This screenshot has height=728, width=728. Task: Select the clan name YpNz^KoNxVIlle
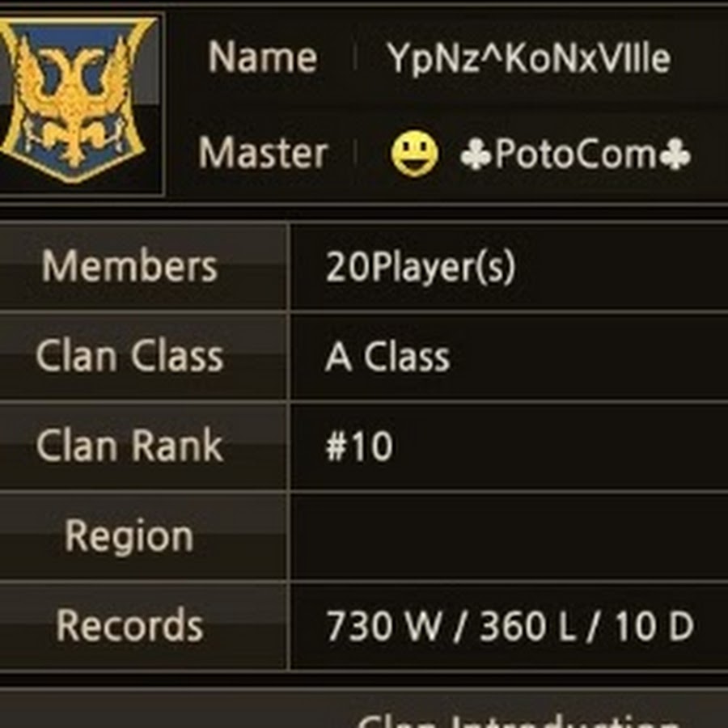[x=529, y=58]
